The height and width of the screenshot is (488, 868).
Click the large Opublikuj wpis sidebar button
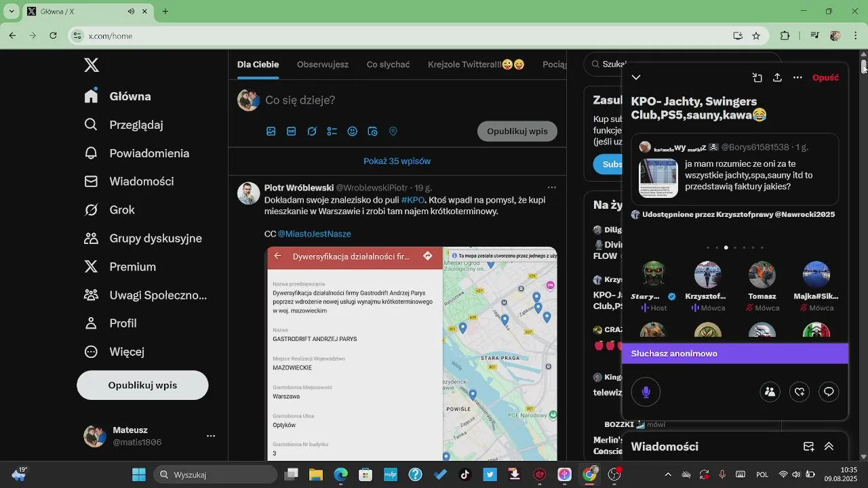142,385
